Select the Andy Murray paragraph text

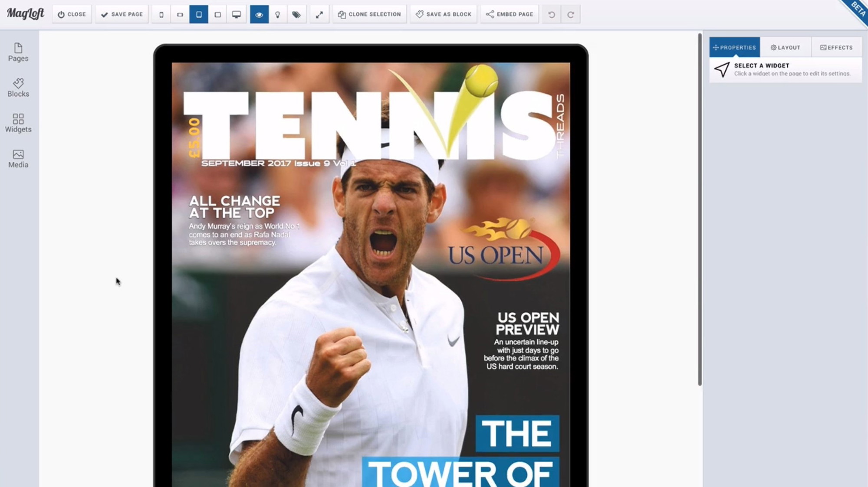coord(244,234)
